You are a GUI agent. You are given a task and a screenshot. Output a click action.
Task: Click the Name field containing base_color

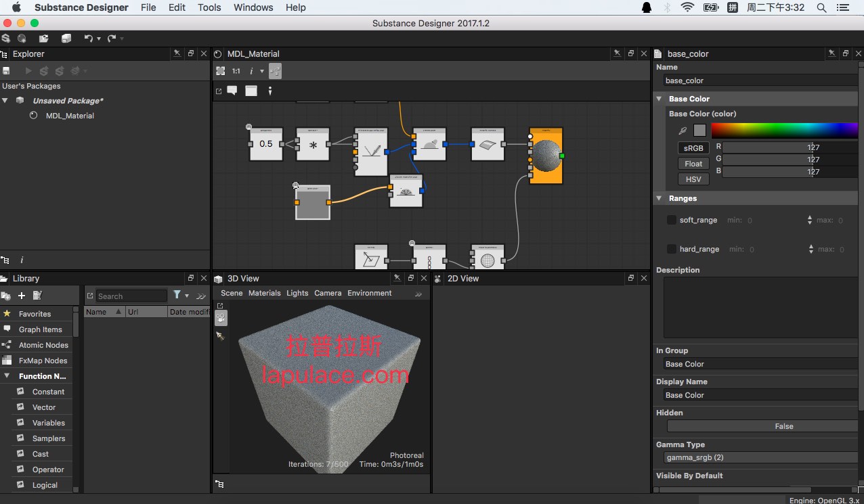click(x=759, y=81)
